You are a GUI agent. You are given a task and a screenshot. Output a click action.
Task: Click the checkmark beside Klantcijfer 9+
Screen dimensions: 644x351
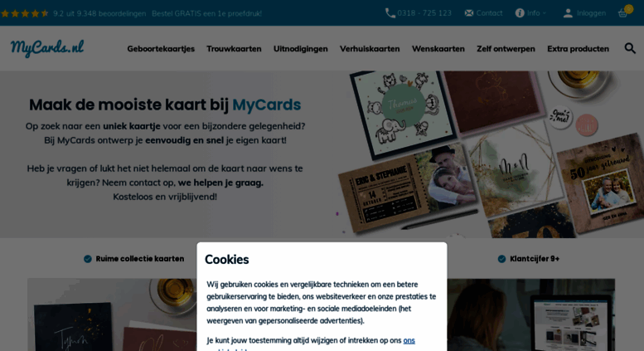click(x=501, y=259)
